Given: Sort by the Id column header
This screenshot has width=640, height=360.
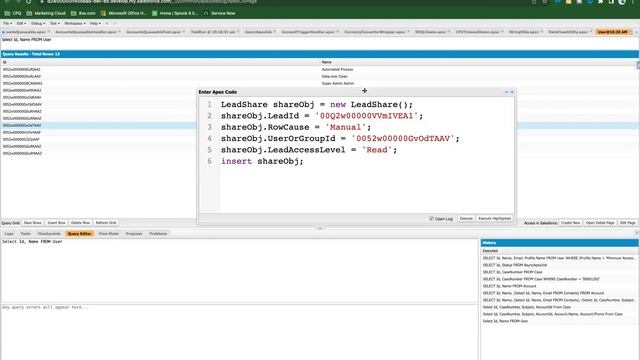Looking at the screenshot, I should pyautogui.click(x=160, y=62).
